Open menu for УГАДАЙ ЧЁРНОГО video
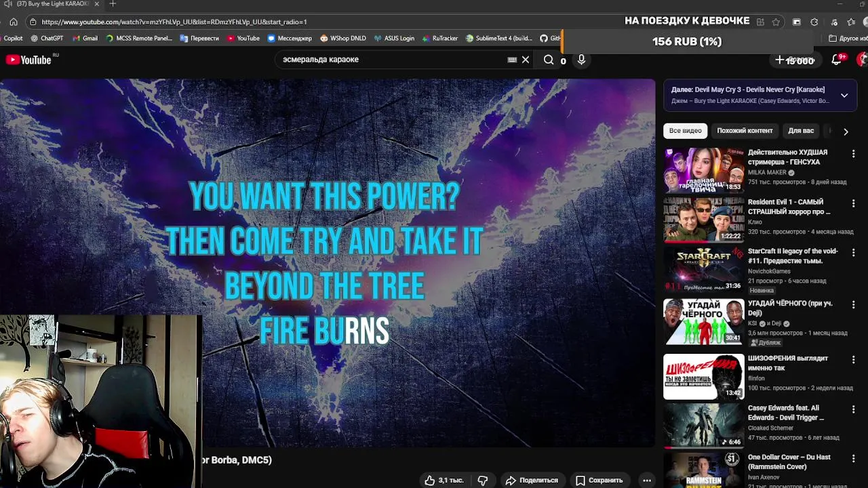 [853, 305]
